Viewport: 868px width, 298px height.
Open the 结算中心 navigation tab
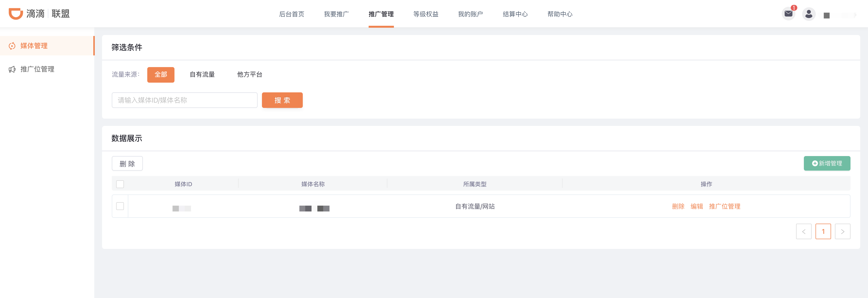pos(515,14)
